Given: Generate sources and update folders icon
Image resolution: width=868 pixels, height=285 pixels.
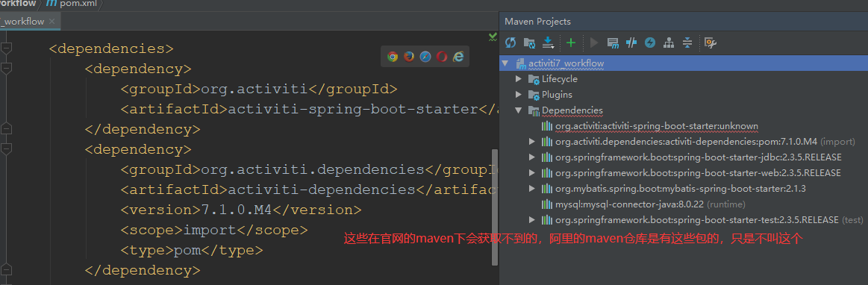Looking at the screenshot, I should (x=530, y=43).
